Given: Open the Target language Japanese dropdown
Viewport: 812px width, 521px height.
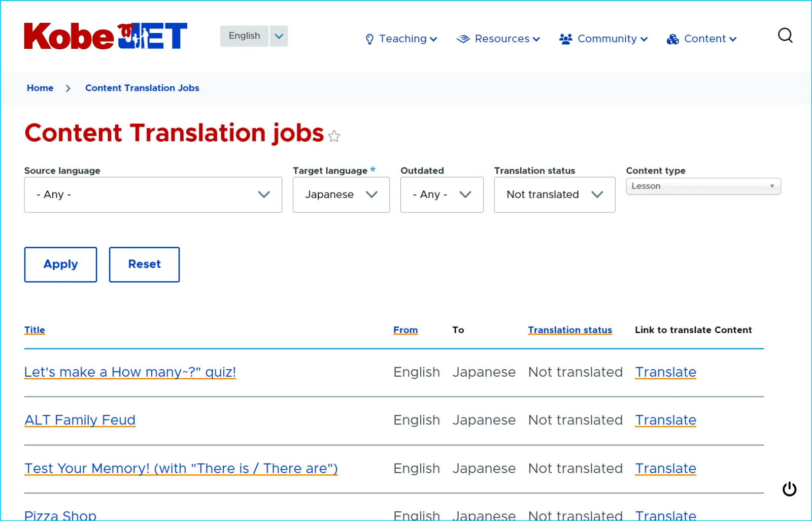Looking at the screenshot, I should coord(341,194).
